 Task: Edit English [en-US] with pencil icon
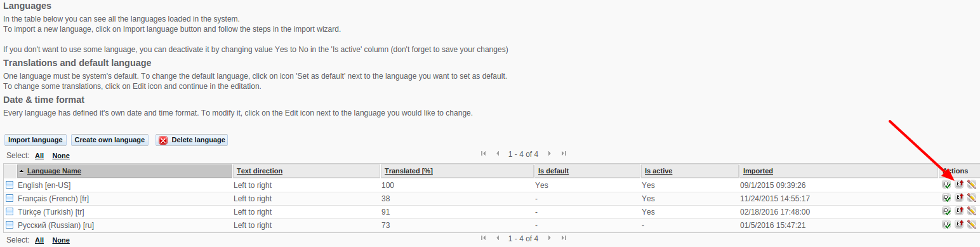click(972, 185)
